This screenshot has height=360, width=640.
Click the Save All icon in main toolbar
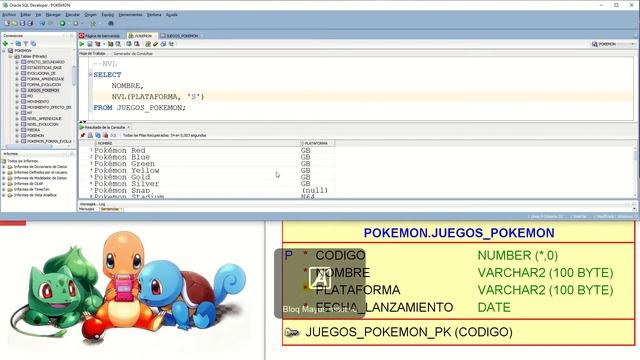click(30, 23)
